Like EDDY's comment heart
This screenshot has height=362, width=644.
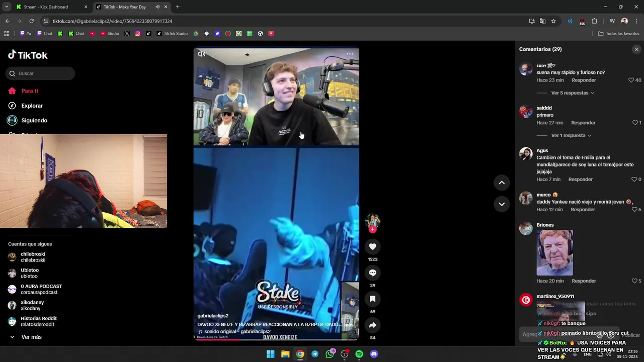tap(631, 80)
